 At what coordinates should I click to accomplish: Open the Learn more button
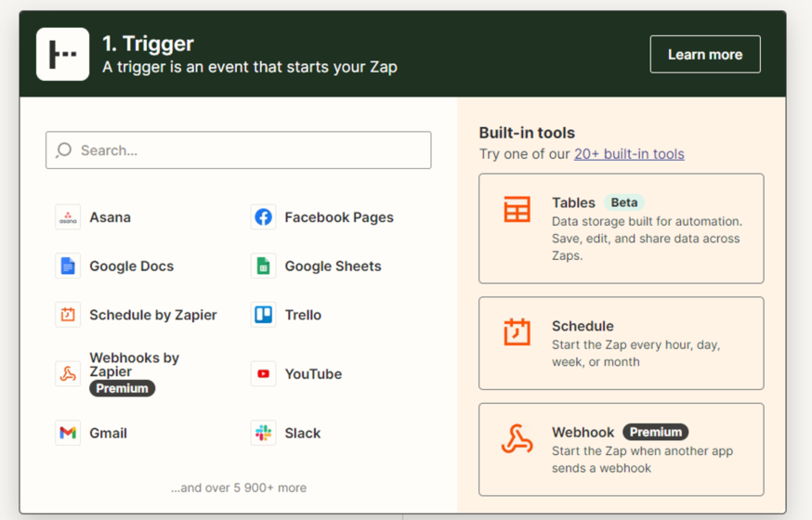tap(705, 55)
